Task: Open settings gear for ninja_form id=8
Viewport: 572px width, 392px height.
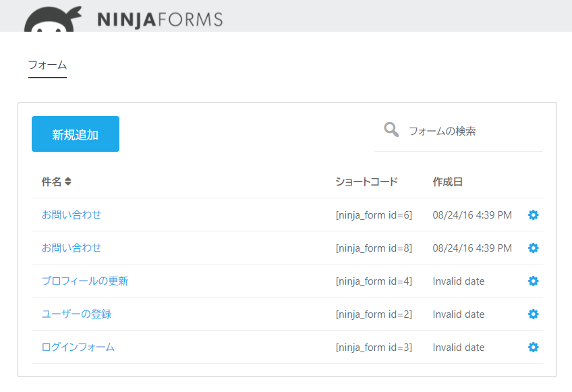Action: coord(533,248)
